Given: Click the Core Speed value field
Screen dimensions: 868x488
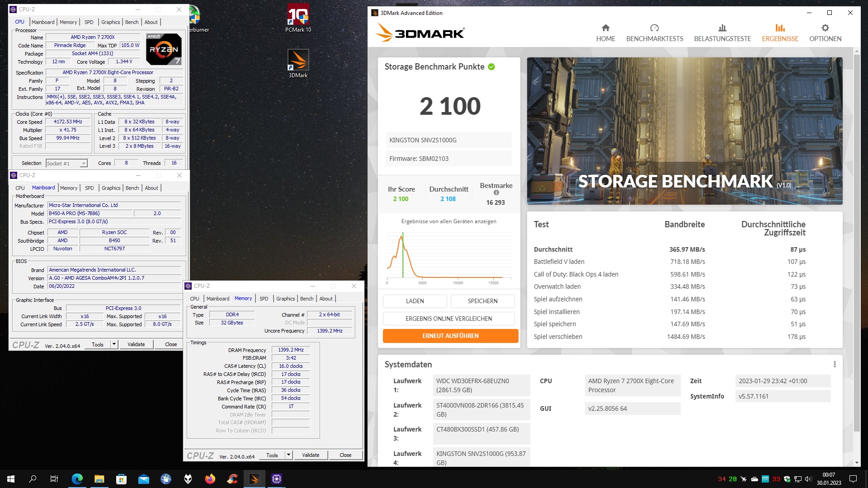Looking at the screenshot, I should [x=68, y=122].
